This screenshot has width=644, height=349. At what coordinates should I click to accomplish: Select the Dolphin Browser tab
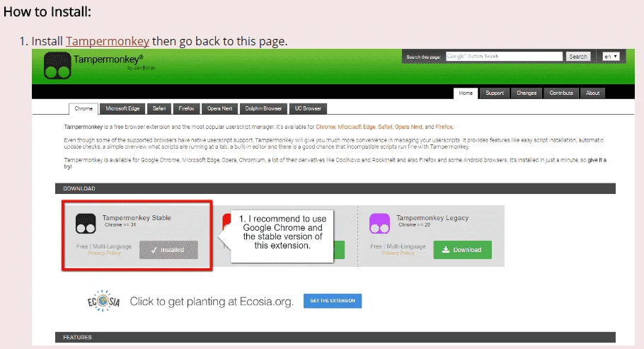pyautogui.click(x=263, y=108)
